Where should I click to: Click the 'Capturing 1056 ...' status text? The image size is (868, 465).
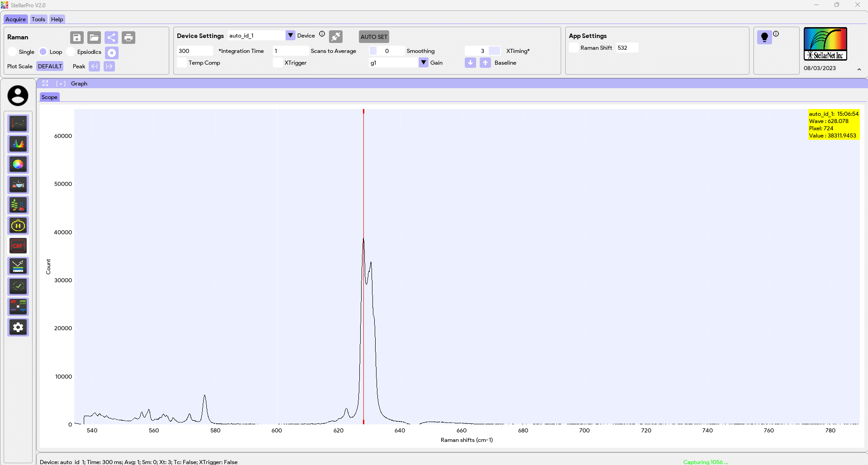(706, 462)
